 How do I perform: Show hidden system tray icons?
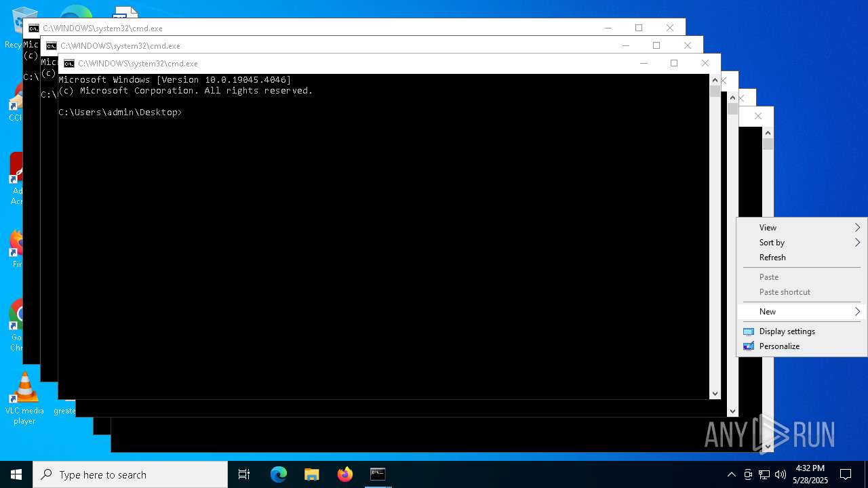(x=731, y=474)
